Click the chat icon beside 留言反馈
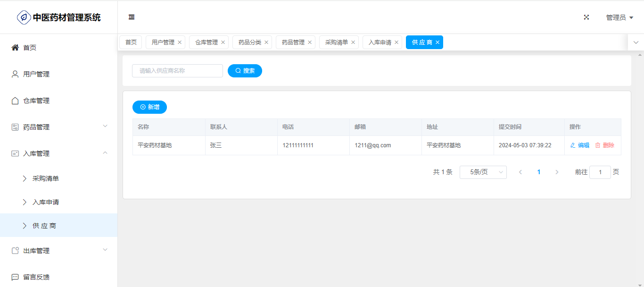This screenshot has width=644, height=287. 15,277
